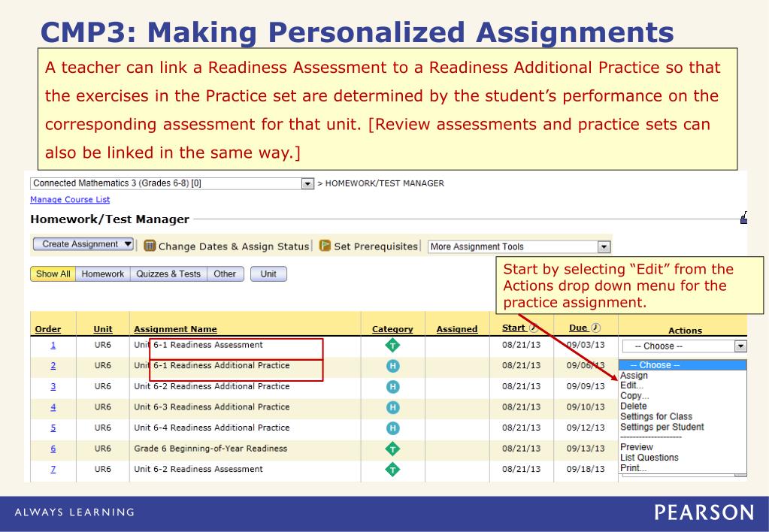Click the homework icon for Unit 6-1 Readiness Additional Practice
Image resolution: width=769 pixels, height=532 pixels.
click(392, 366)
